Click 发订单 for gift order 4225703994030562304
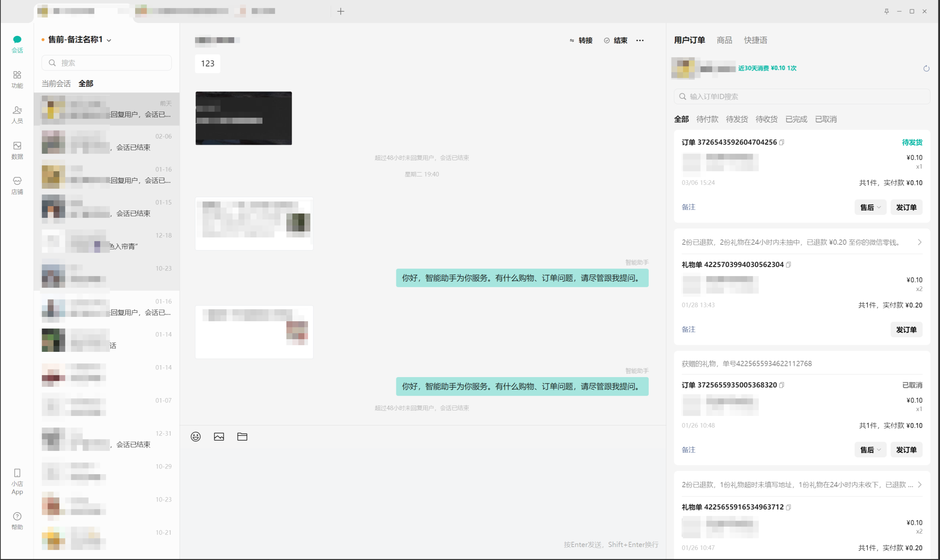 pos(906,330)
